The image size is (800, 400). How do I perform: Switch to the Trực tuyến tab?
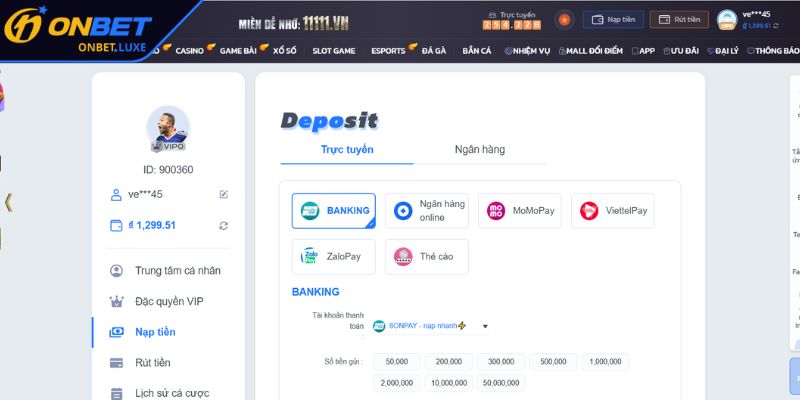(347, 149)
